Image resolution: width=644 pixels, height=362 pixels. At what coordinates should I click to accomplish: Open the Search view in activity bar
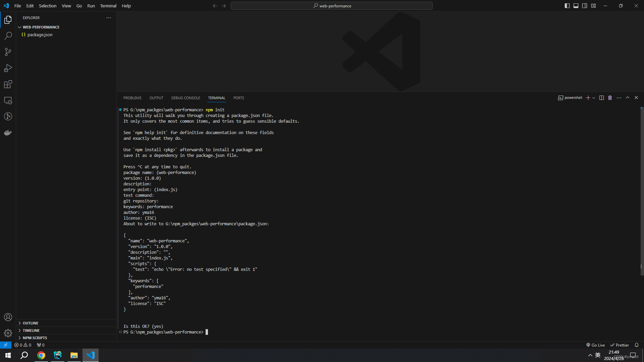[8, 36]
